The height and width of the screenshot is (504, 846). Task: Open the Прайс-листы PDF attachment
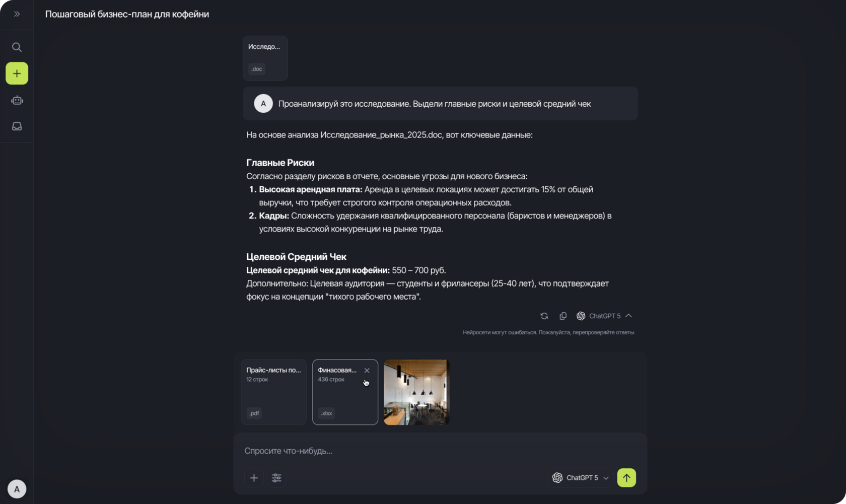click(x=273, y=392)
